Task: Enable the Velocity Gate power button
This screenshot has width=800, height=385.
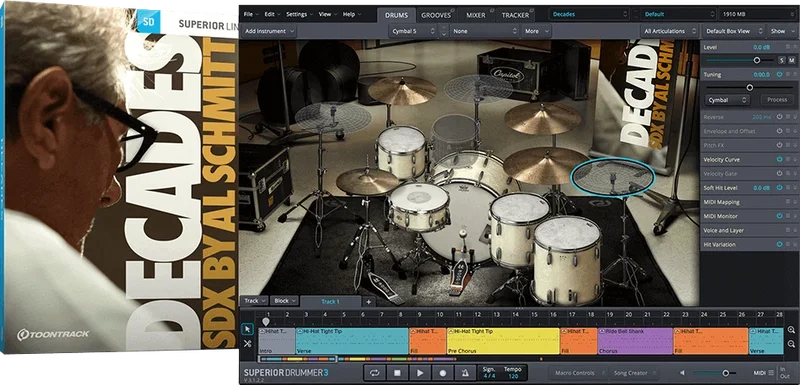Action: pos(780,174)
